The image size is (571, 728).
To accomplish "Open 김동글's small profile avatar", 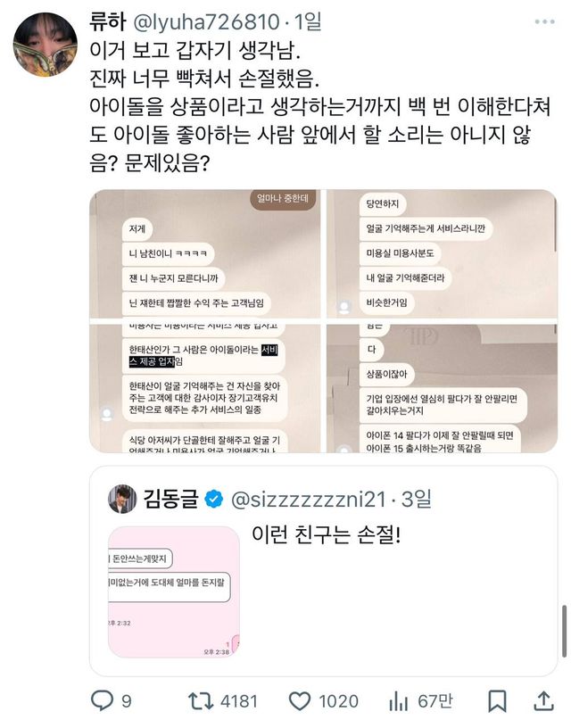I will (x=122, y=499).
